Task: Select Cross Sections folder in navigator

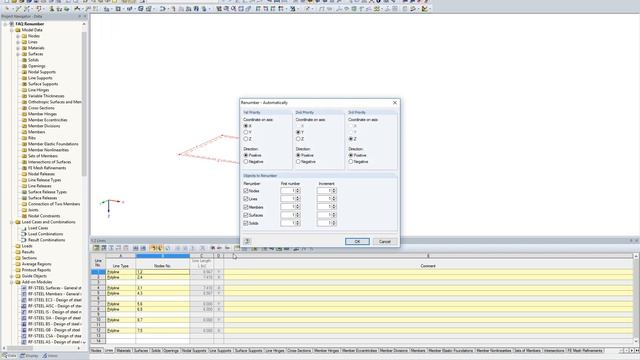Action: click(41, 108)
